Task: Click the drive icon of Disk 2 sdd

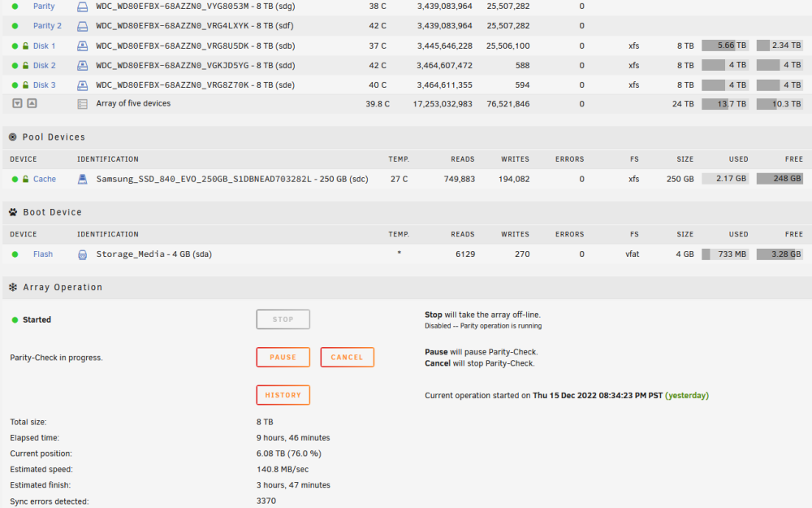Action: tap(82, 66)
